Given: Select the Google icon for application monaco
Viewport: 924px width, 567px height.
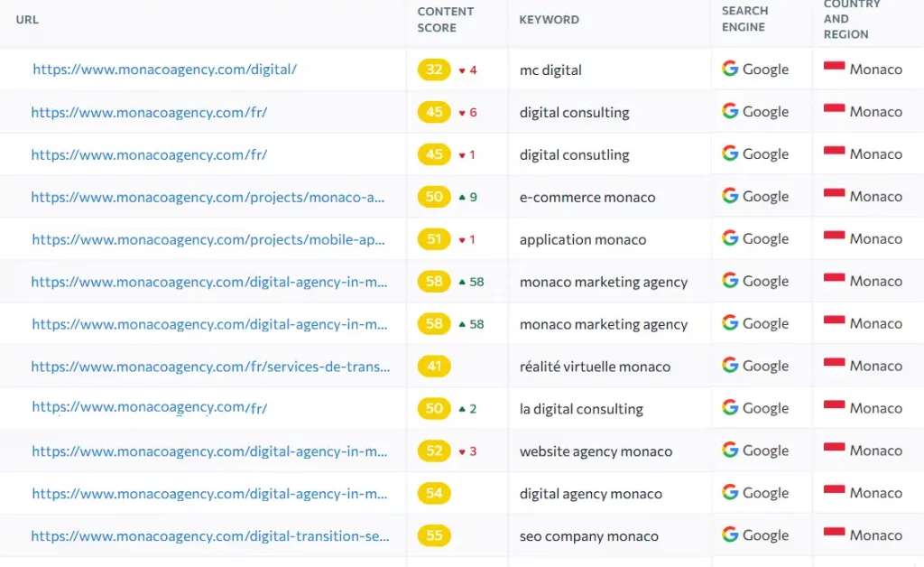Looking at the screenshot, I should pos(730,238).
